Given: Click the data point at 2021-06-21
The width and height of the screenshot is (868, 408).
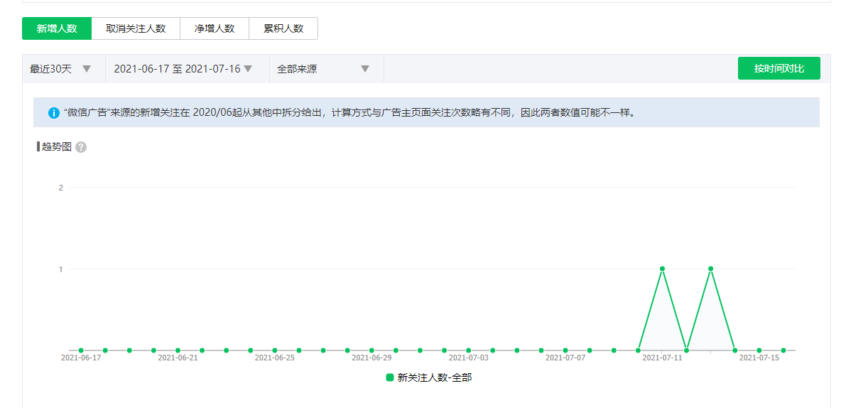Looking at the screenshot, I should click(178, 350).
